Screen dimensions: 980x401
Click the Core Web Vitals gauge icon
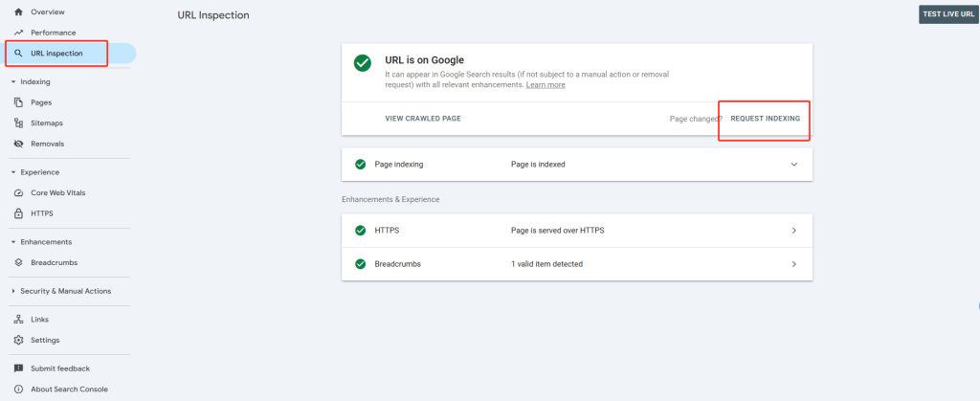[x=18, y=192]
